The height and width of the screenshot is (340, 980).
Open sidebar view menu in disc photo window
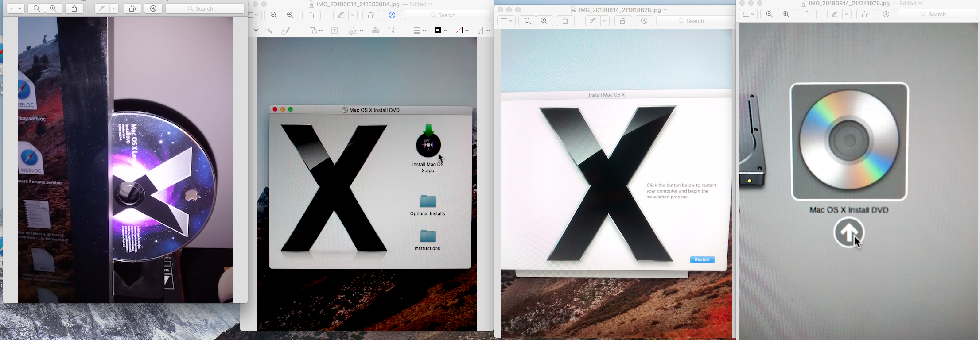(16, 8)
